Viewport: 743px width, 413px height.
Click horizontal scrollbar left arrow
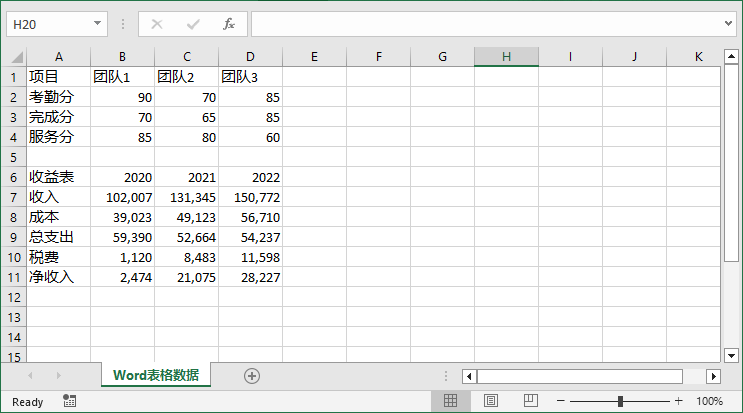(x=469, y=377)
